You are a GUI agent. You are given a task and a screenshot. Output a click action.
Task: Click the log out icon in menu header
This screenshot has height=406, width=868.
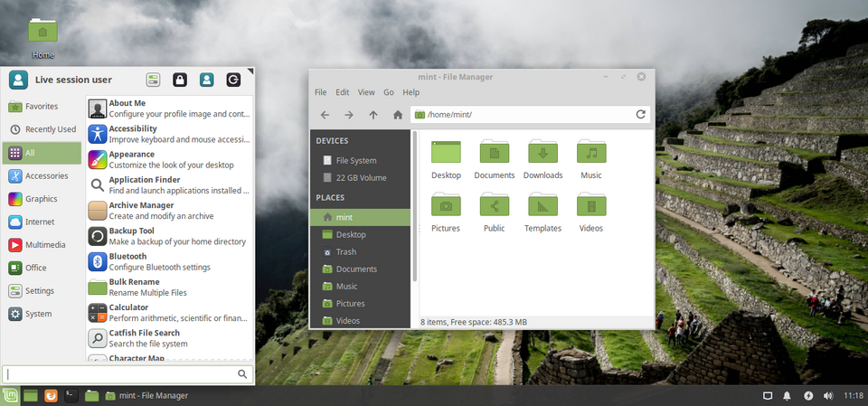coord(233,80)
